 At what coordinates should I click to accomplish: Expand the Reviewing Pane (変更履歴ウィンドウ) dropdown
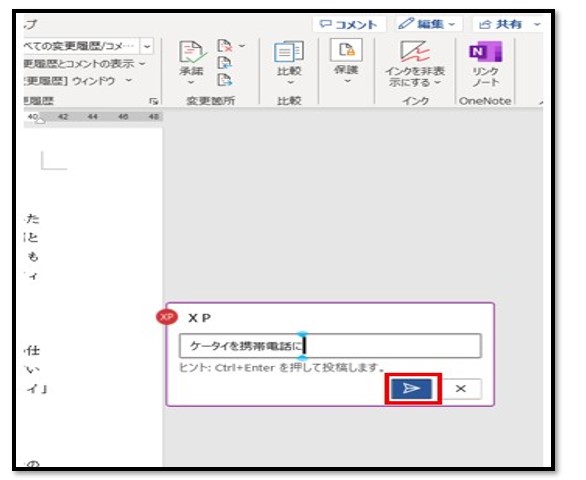[78, 80]
